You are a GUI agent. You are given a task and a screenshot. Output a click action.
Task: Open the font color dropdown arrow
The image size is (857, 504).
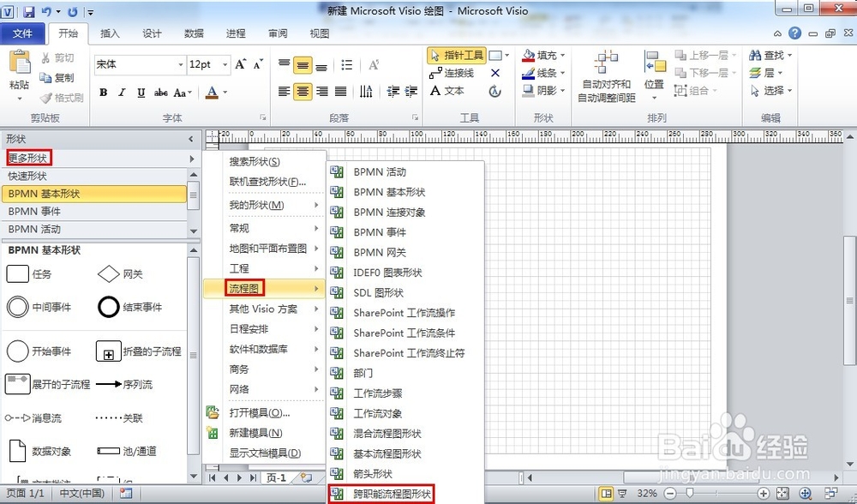225,93
